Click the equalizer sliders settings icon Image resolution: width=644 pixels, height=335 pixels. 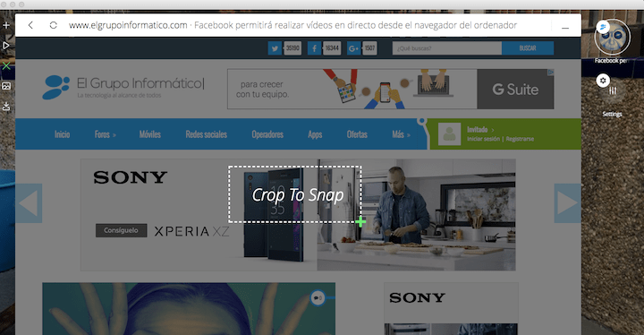tap(613, 90)
